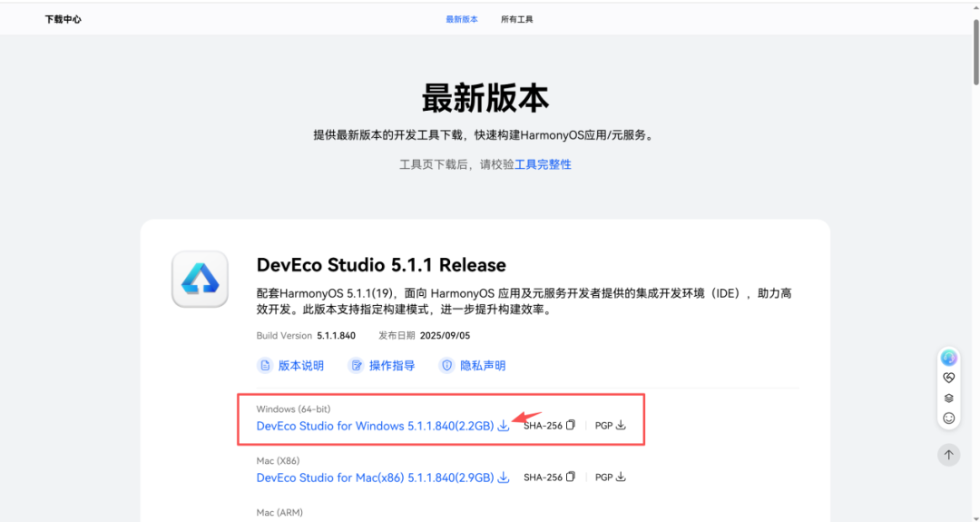Open the 版本说明 link
The width and height of the screenshot is (980, 522).
tap(300, 366)
